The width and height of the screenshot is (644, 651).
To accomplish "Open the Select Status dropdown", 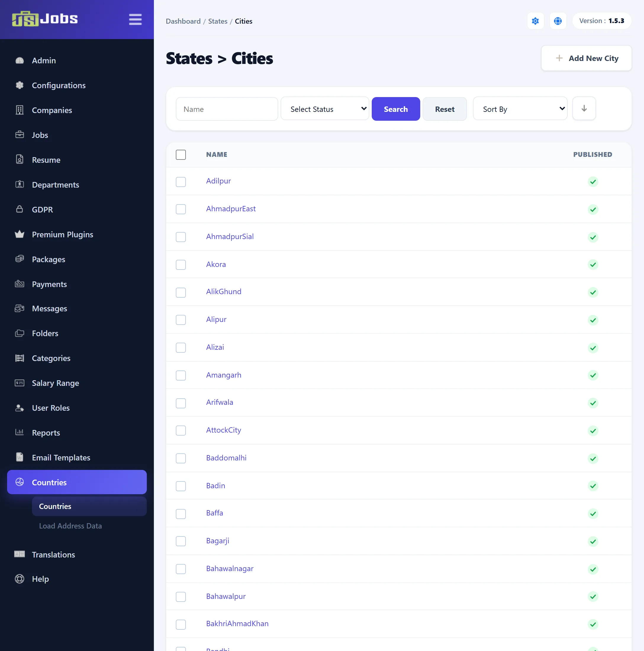I will tap(325, 109).
